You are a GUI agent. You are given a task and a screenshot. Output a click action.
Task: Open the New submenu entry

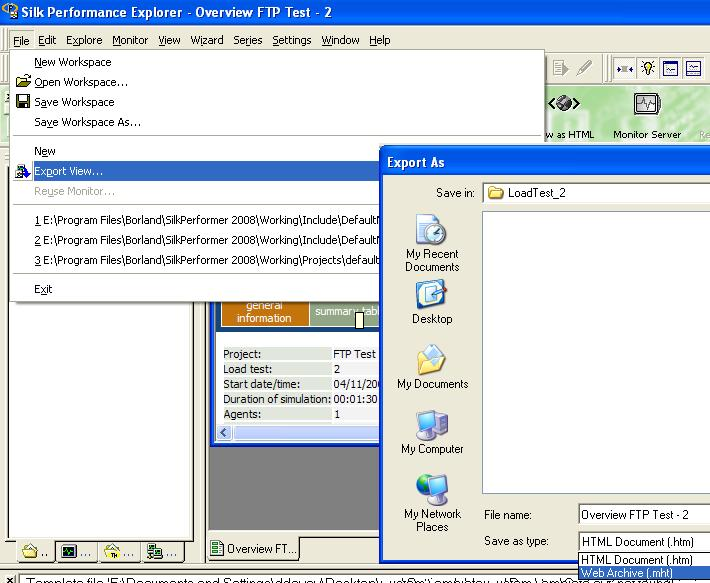45,151
